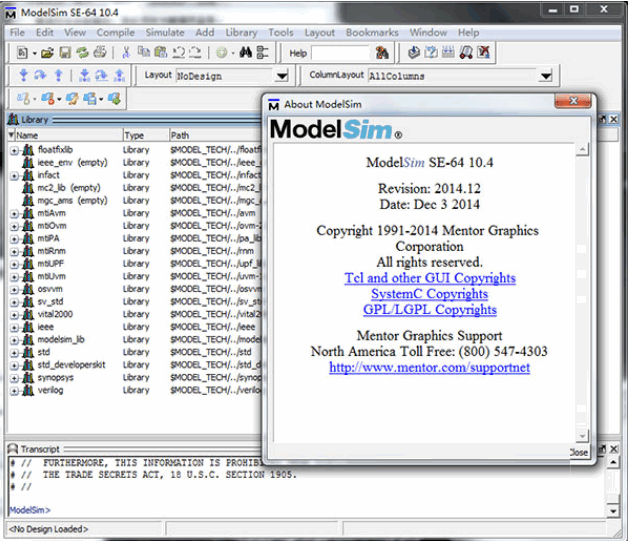Expand the synopsys library node
Viewport: 629px width, 541px height.
[x=14, y=378]
